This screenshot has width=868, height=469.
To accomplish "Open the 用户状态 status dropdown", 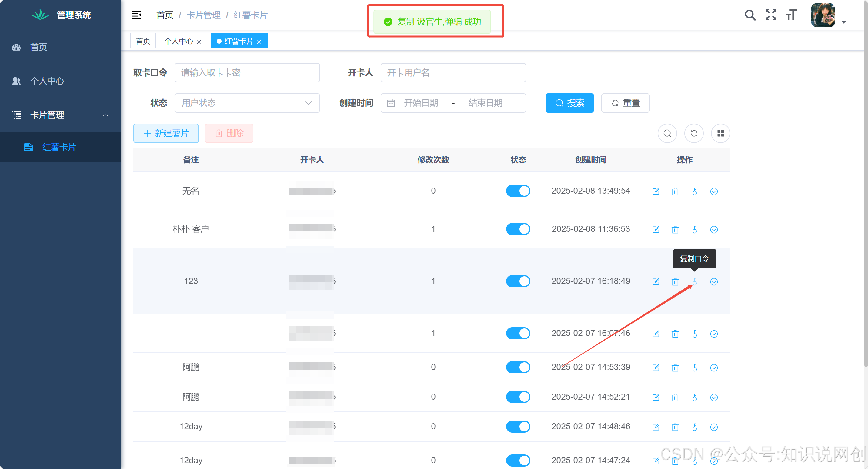I will click(247, 103).
